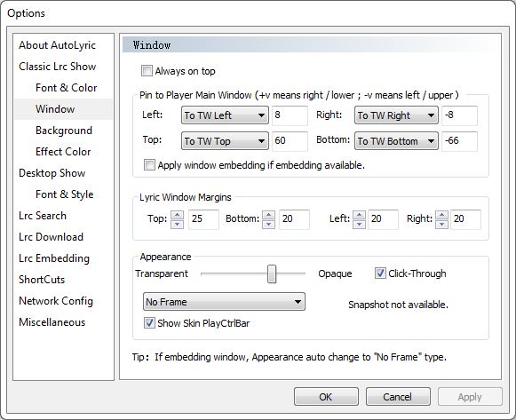Increase the Left margin spinner arrow
The height and width of the screenshot is (420, 516).
[359, 215]
